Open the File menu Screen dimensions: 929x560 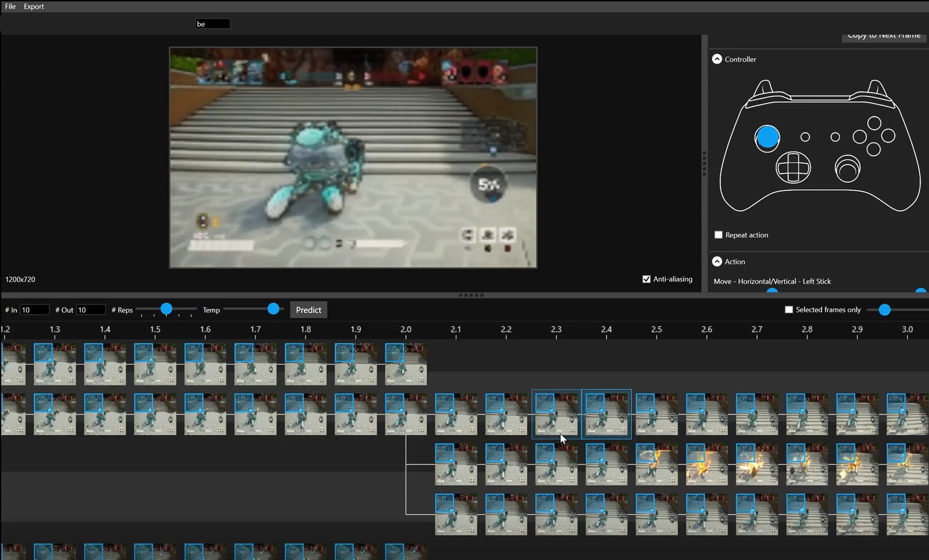click(x=10, y=6)
